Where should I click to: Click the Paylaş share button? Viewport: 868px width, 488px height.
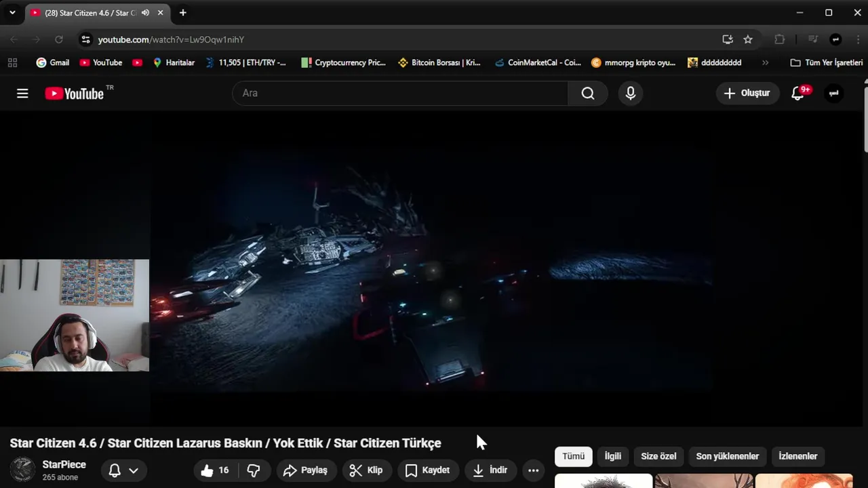point(305,470)
